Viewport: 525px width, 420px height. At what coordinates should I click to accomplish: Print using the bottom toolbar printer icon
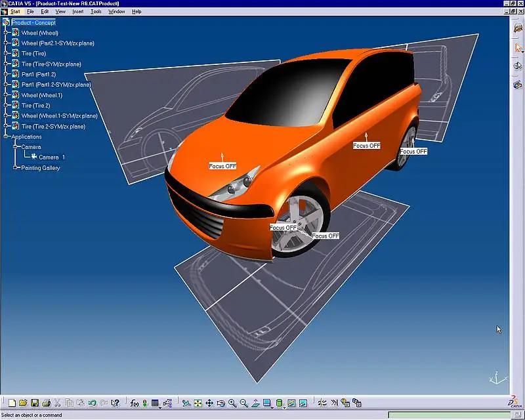pos(46,403)
